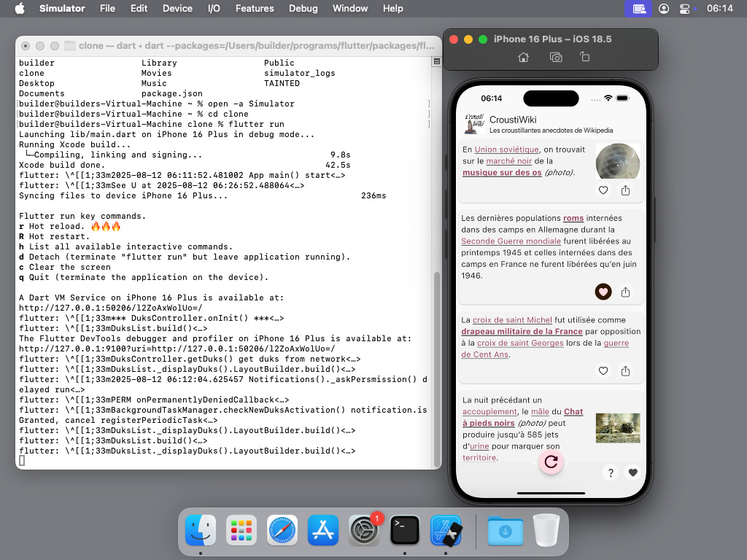Show favorites with the bottom-right heart button
The width and height of the screenshot is (747, 560).
click(x=632, y=472)
